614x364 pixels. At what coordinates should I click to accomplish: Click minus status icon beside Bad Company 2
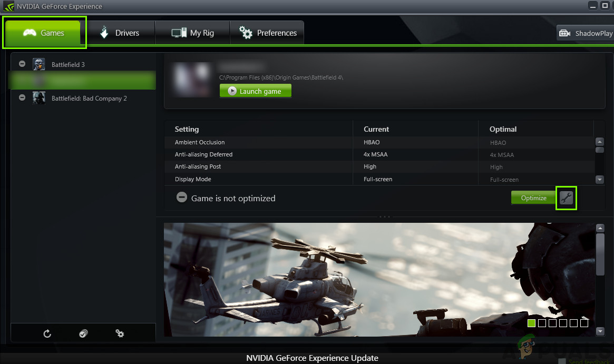[22, 97]
